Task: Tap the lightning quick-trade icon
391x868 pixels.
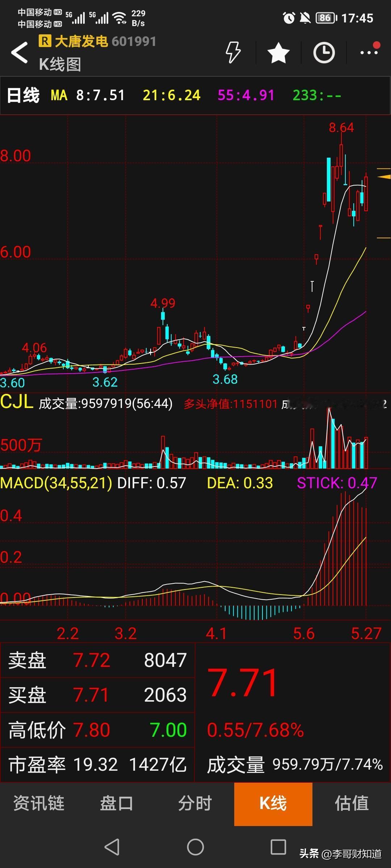Action: coord(233,52)
